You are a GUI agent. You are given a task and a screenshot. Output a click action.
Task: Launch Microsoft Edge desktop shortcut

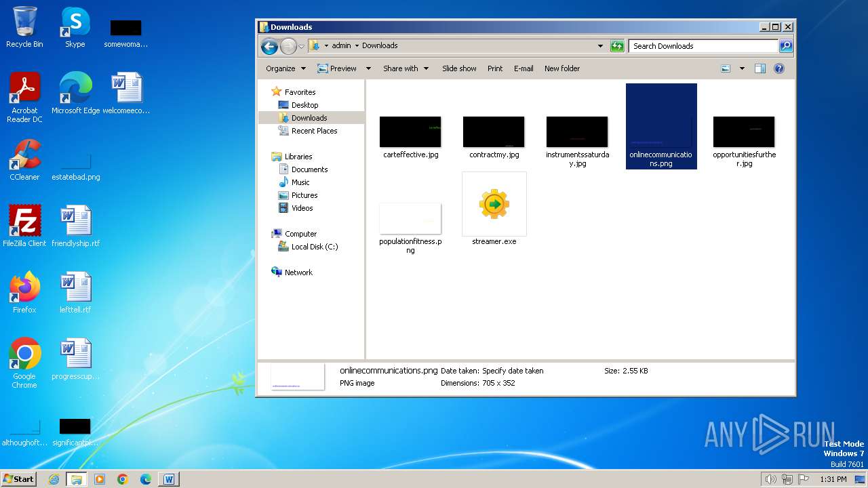(x=75, y=94)
